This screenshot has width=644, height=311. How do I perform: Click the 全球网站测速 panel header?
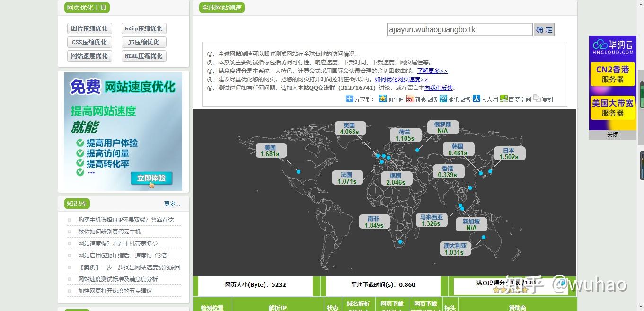pyautogui.click(x=221, y=8)
